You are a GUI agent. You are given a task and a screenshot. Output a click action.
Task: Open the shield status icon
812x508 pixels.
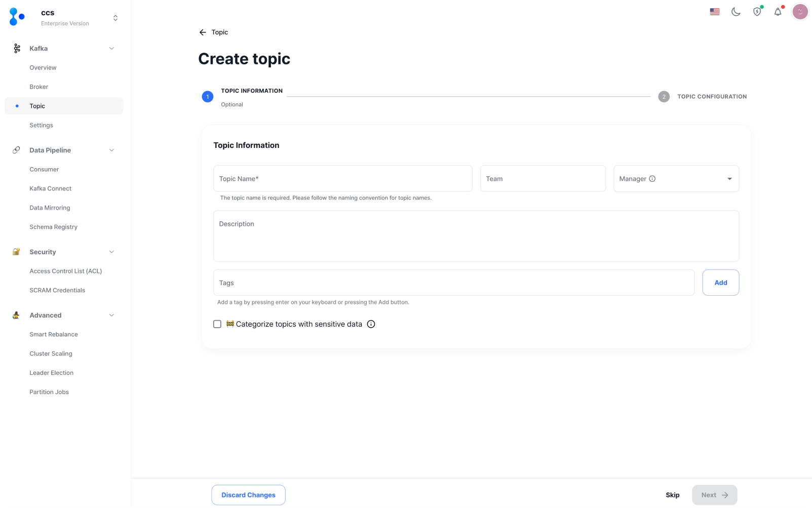[x=757, y=12]
